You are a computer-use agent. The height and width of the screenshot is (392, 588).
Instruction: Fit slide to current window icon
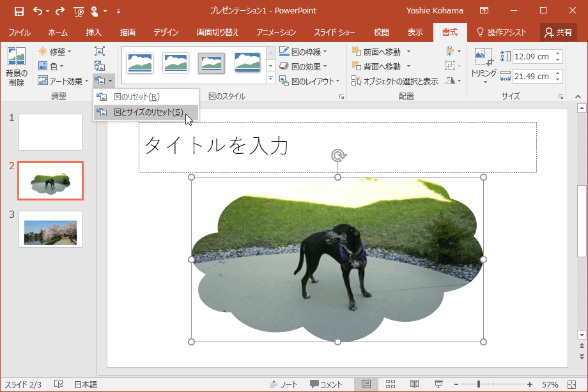click(x=571, y=384)
